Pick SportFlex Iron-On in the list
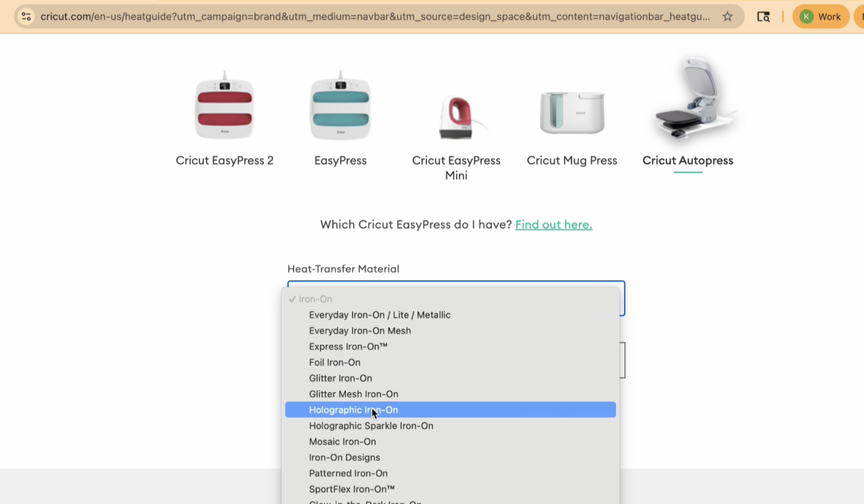Image resolution: width=864 pixels, height=504 pixels. (x=351, y=489)
